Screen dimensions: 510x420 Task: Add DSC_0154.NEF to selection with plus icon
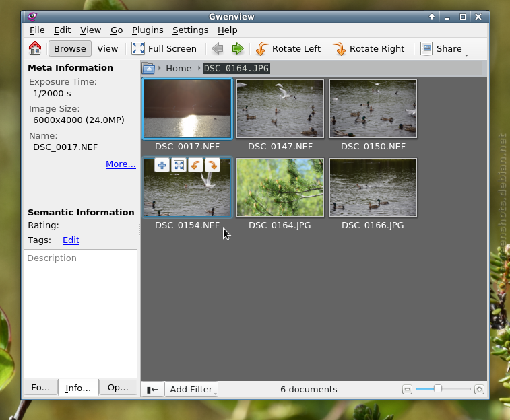pos(162,165)
